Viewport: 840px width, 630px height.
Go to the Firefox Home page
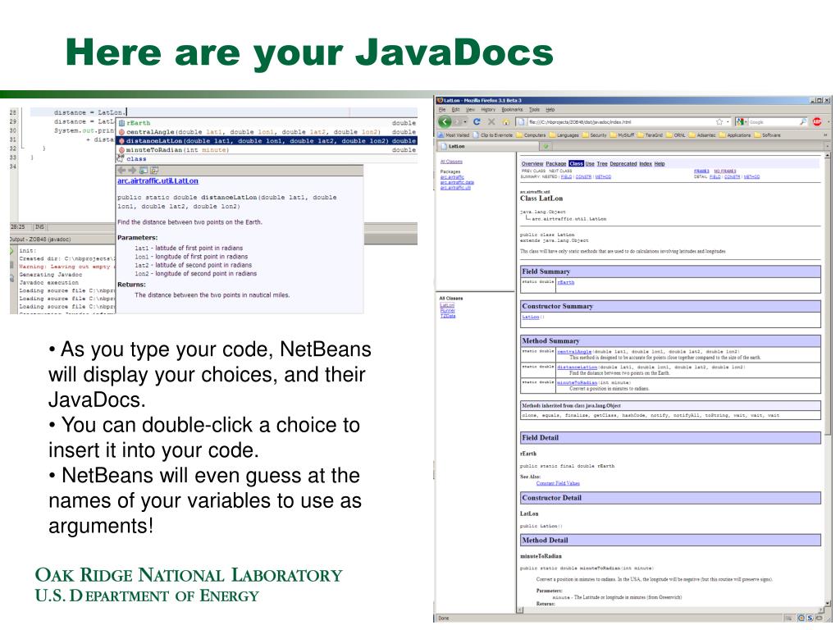click(505, 121)
